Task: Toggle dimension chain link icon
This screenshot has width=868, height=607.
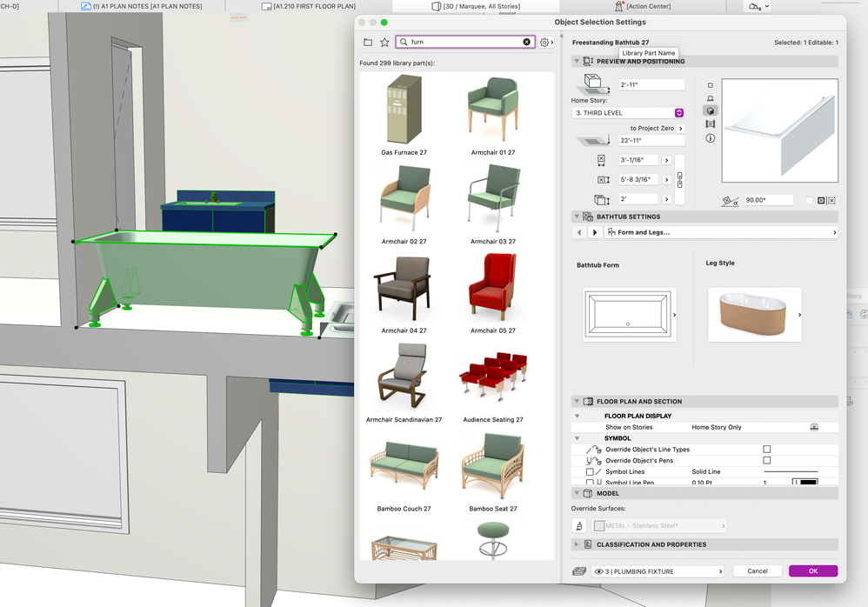Action: click(680, 179)
